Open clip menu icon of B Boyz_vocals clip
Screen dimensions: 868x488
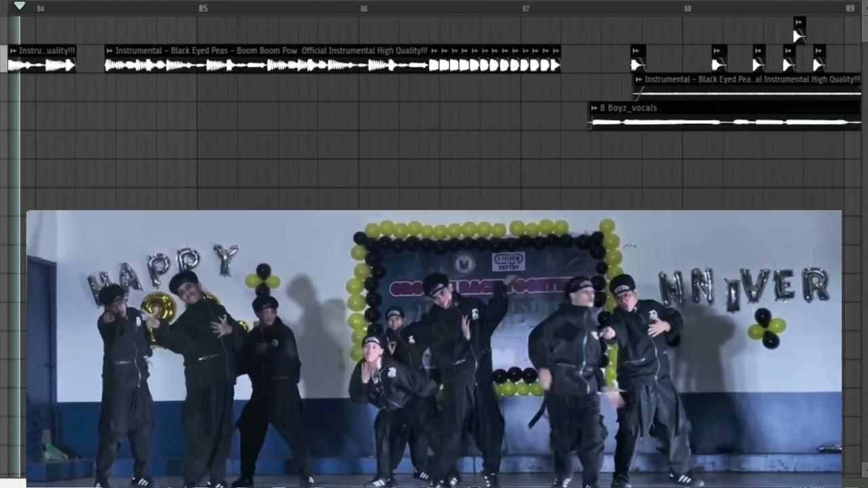tap(594, 108)
